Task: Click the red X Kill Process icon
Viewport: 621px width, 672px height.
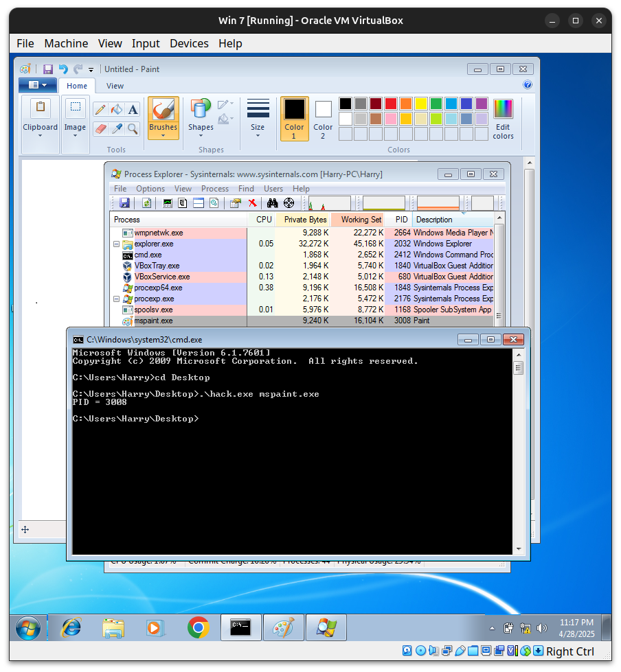Action: point(253,202)
